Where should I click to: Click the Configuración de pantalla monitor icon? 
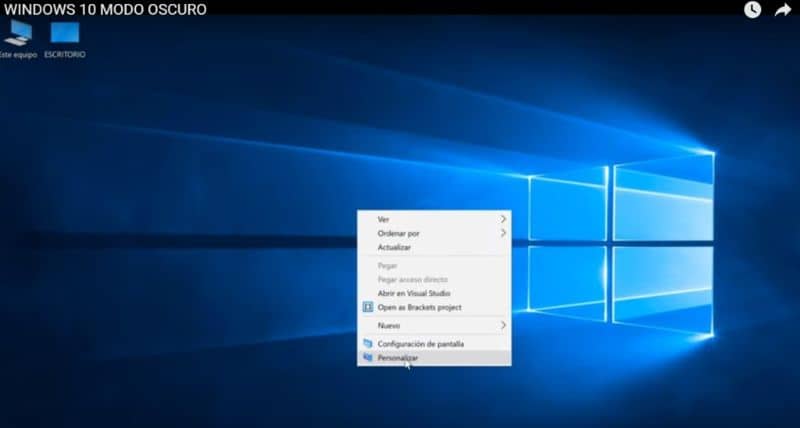click(367, 343)
